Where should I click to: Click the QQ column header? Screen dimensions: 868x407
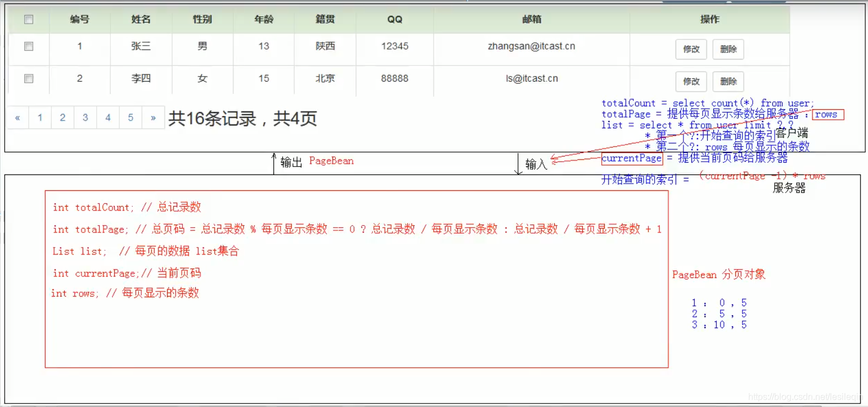(x=395, y=20)
